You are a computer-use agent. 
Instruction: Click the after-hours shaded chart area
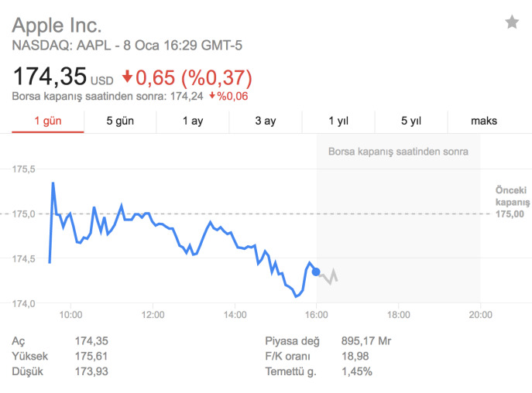pyautogui.click(x=398, y=218)
